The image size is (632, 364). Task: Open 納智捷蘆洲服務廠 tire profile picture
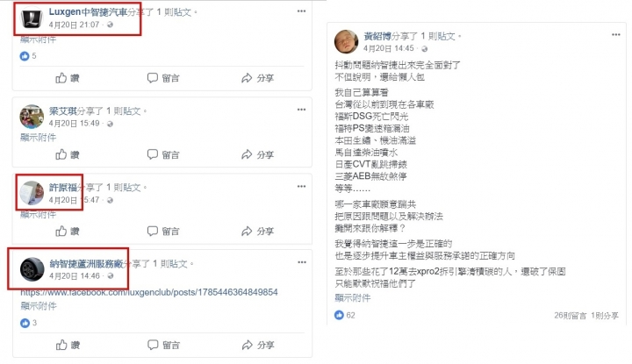[x=32, y=269]
